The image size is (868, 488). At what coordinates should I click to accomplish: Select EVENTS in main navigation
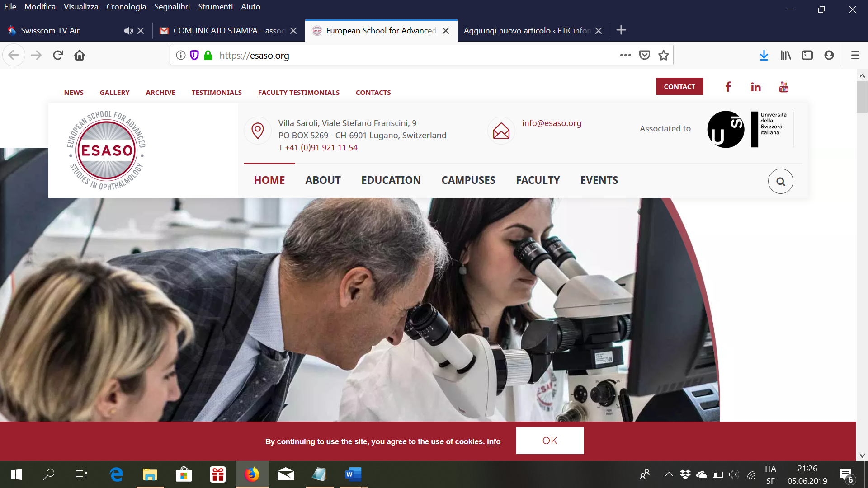click(599, 180)
